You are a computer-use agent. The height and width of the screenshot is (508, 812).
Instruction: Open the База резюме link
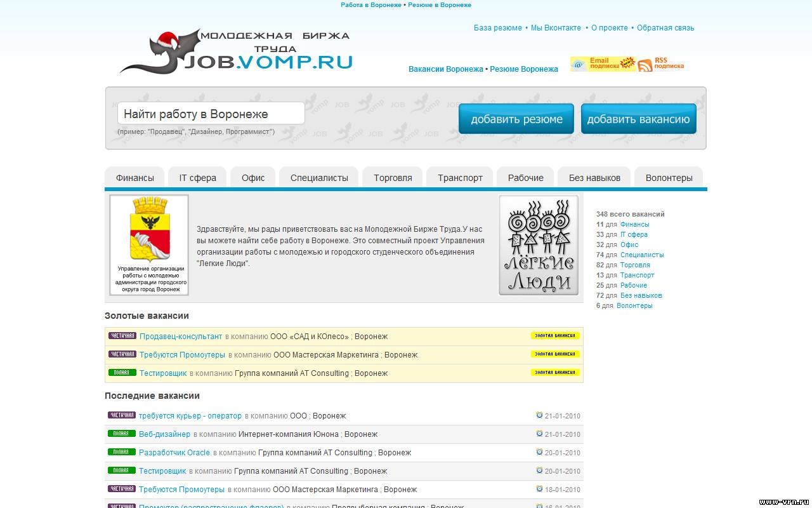click(497, 28)
